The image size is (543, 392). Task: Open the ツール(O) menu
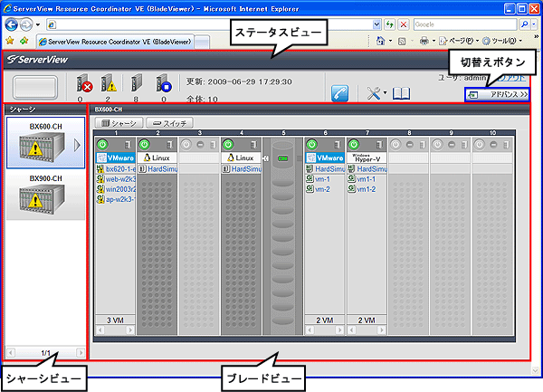(501, 41)
